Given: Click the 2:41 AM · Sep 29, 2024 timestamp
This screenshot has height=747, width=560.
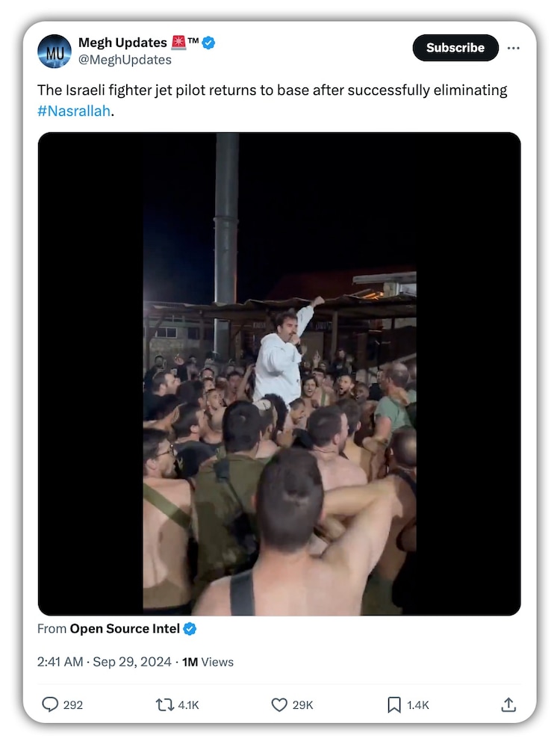Looking at the screenshot, I should [x=105, y=662].
